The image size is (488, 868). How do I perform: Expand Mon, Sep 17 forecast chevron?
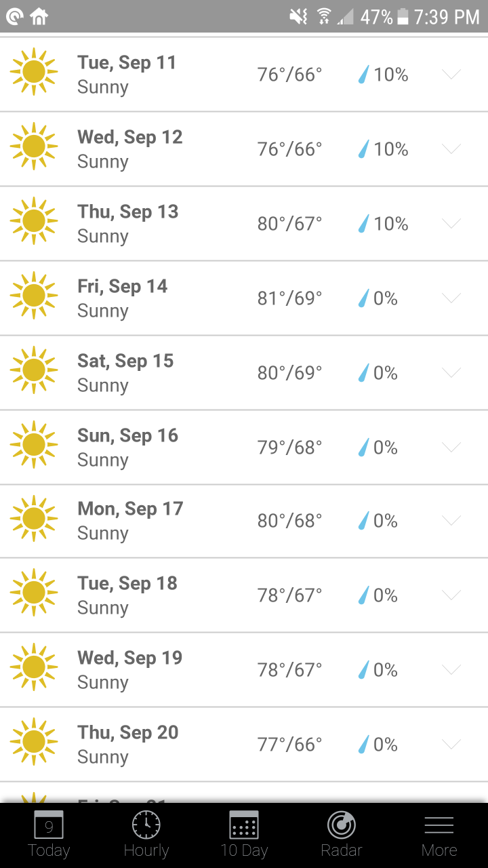451,520
